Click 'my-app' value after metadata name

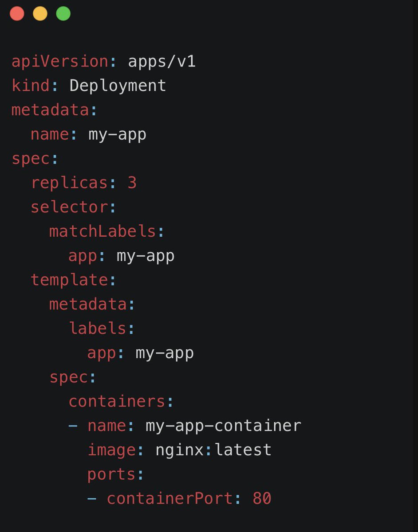[118, 135]
